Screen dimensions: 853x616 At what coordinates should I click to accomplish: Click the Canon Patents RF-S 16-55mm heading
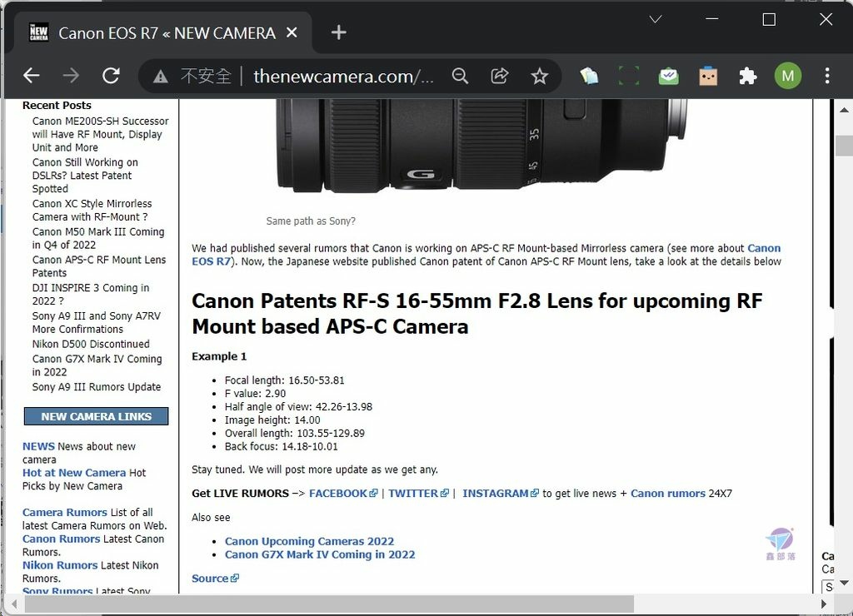477,314
